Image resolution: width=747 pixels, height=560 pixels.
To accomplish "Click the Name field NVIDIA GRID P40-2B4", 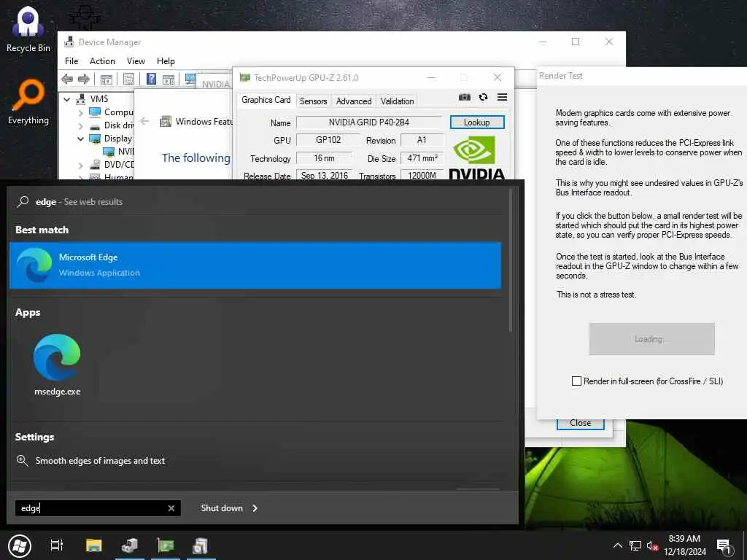I will [368, 122].
